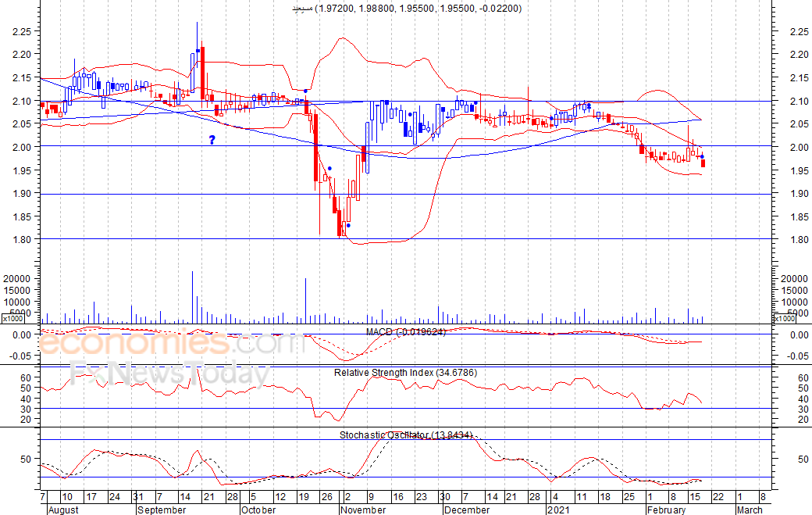Select the Relative Strength Index (34.6786) label
Image resolution: width=812 pixels, height=515 pixels.
[405, 373]
